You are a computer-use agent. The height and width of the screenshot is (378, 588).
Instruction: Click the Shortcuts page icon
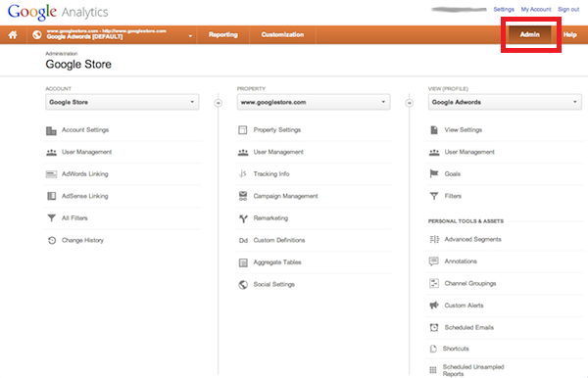(433, 349)
